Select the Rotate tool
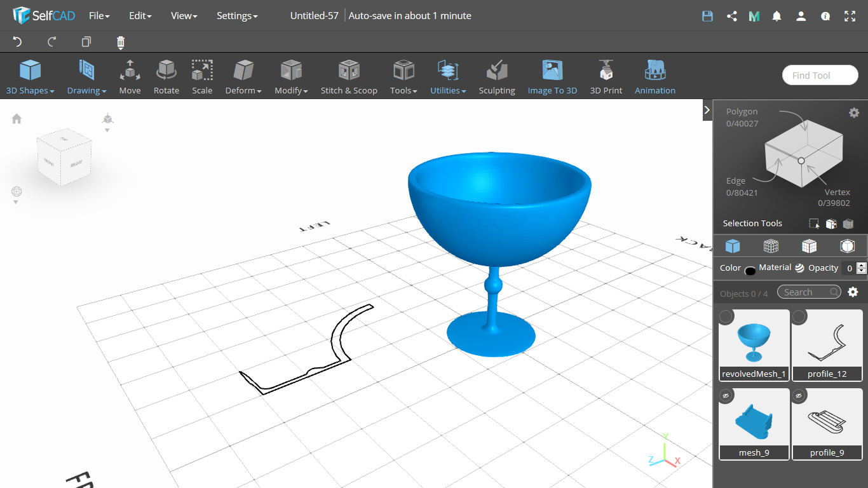868x488 pixels. tap(166, 78)
